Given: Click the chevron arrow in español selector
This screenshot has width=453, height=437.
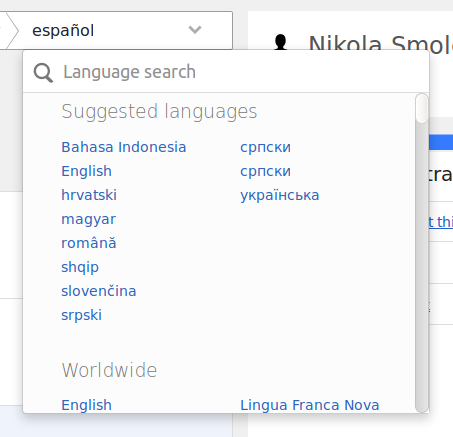Looking at the screenshot, I should 195,30.
